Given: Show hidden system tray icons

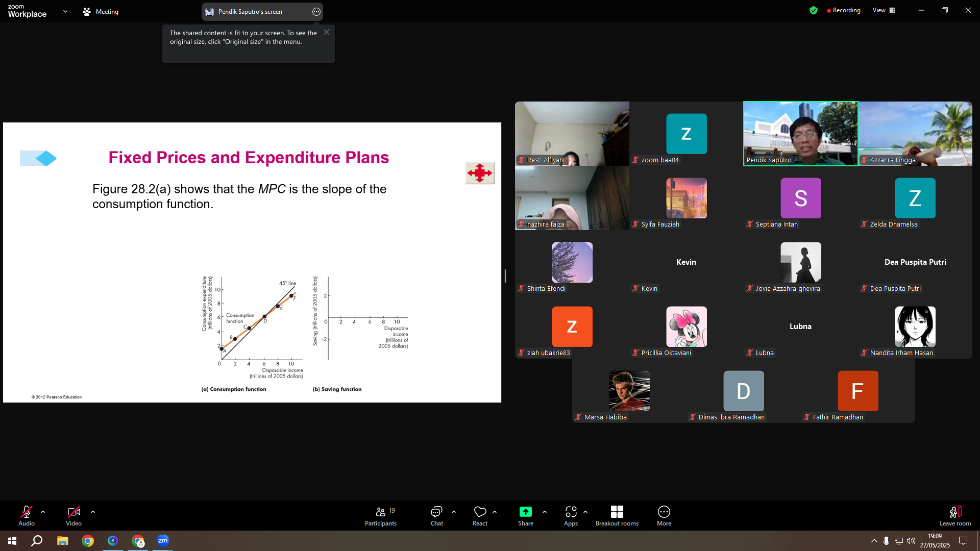Looking at the screenshot, I should pyautogui.click(x=874, y=541).
